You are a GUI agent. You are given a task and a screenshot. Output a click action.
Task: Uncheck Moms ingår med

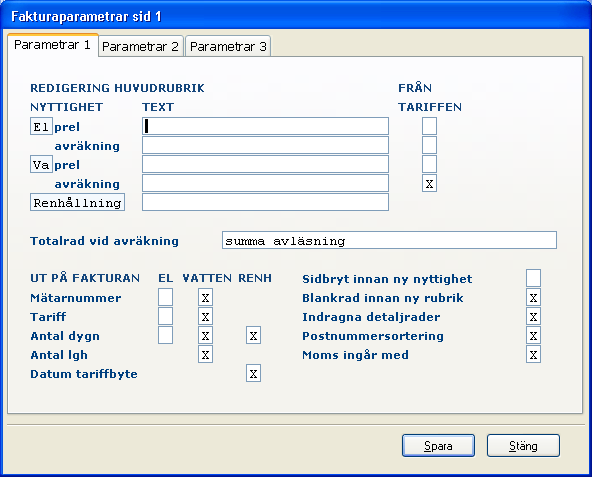coord(533,354)
